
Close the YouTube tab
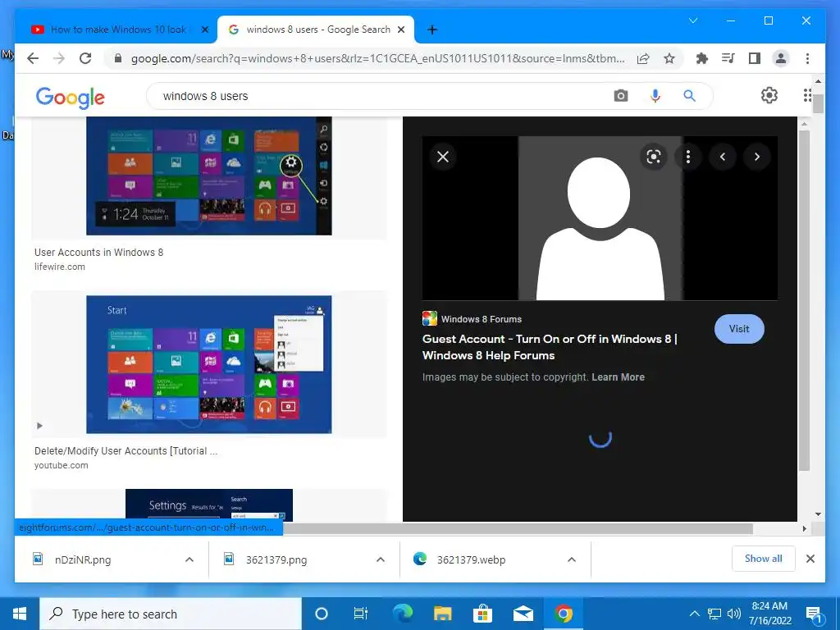tap(204, 30)
